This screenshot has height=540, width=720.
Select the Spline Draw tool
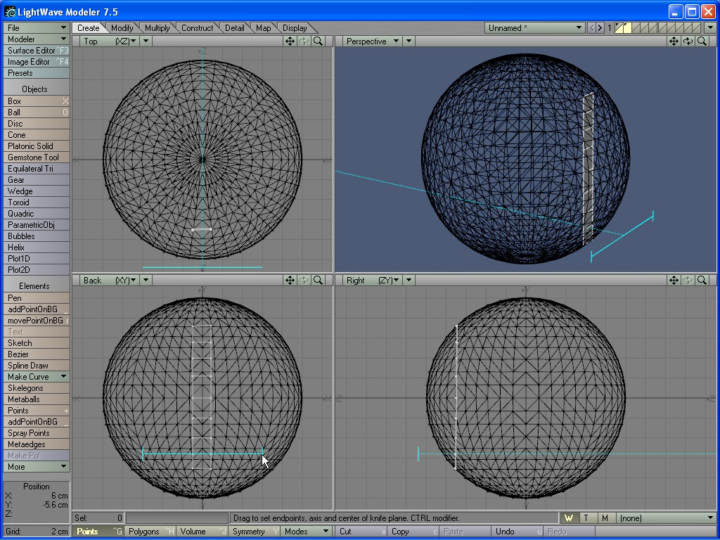[x=36, y=366]
